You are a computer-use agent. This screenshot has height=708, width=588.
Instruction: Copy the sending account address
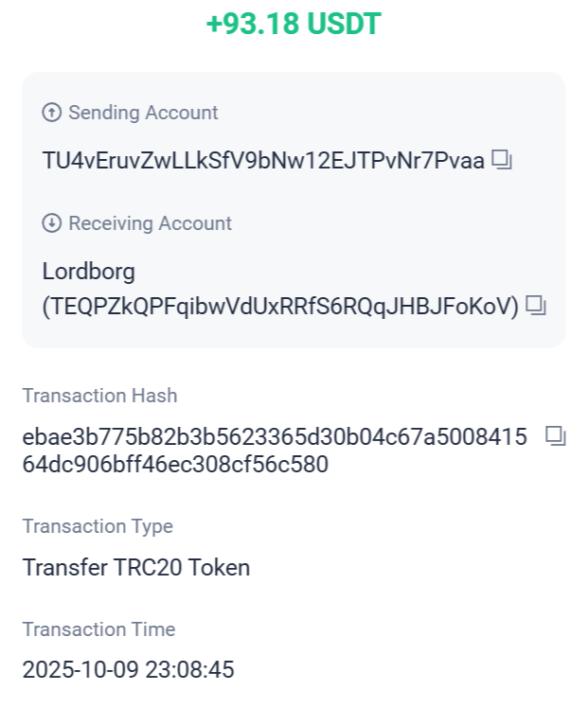502,160
